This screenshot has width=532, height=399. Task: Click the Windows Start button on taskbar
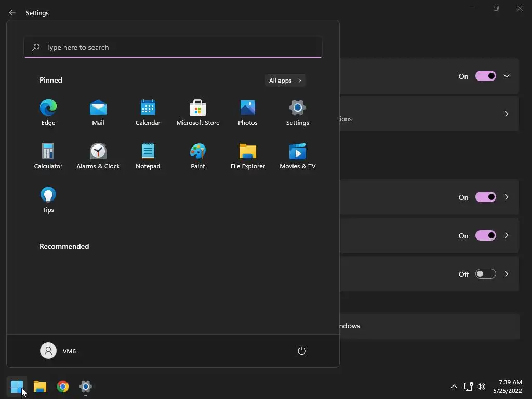pyautogui.click(x=17, y=387)
